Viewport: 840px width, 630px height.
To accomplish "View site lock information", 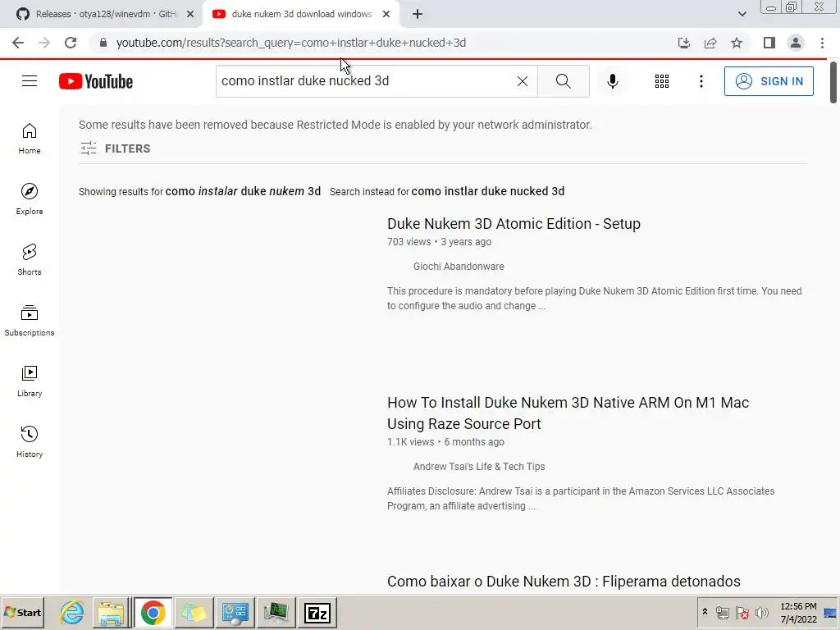I will [103, 43].
